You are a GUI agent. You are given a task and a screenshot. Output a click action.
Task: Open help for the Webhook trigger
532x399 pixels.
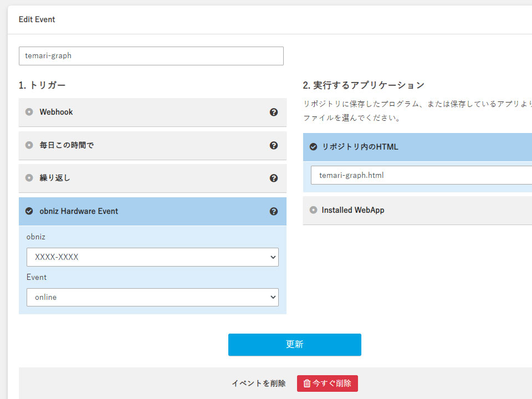[274, 112]
